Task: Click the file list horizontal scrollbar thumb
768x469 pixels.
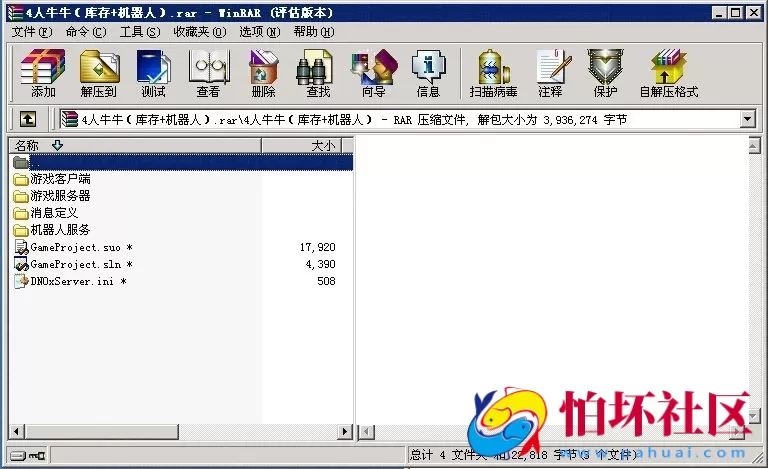Action: click(x=102, y=432)
